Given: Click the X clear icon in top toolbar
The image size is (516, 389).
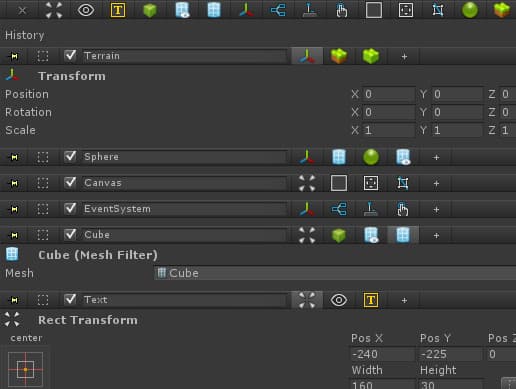Looking at the screenshot, I should 22,10.
